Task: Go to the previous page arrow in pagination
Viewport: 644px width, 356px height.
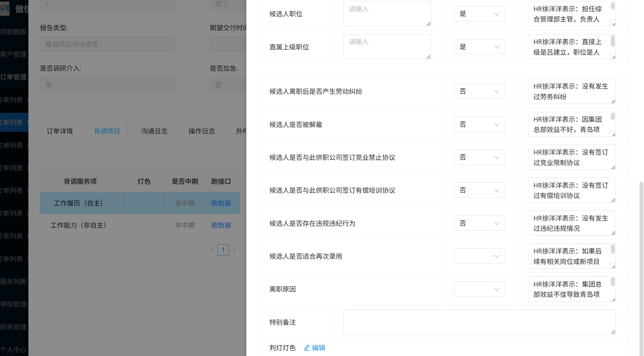Action: [x=212, y=250]
